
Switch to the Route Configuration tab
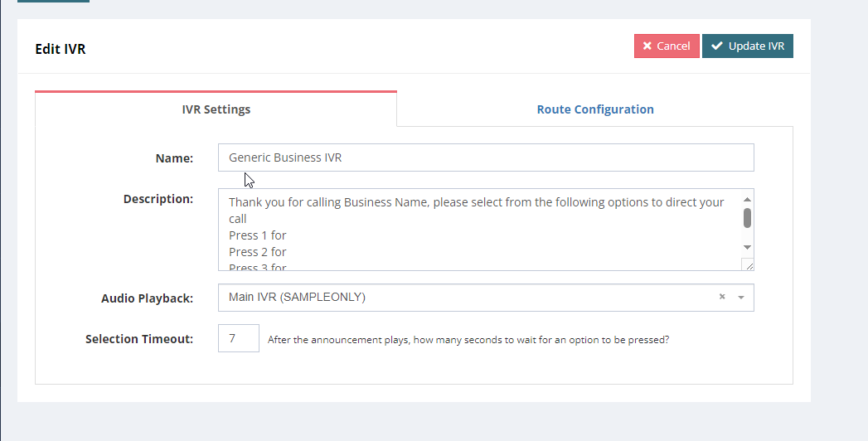click(x=594, y=109)
